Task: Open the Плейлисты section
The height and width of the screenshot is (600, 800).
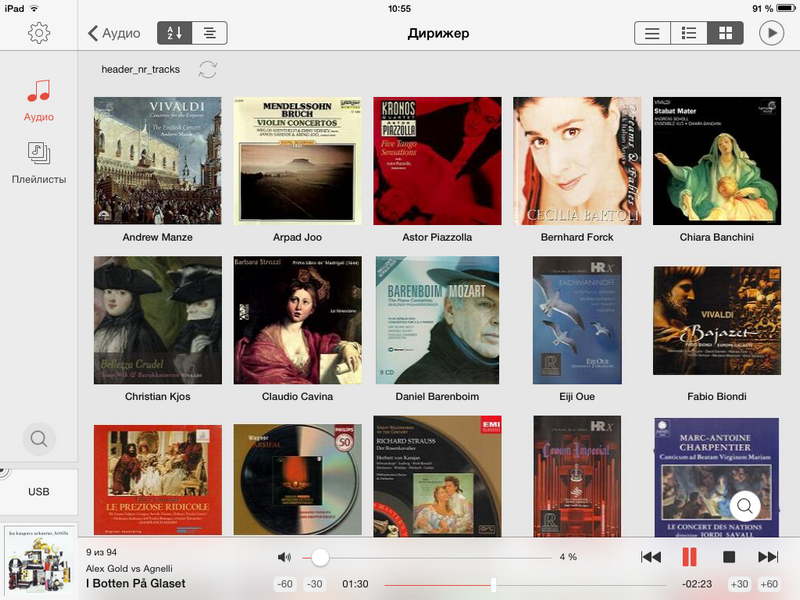Action: pyautogui.click(x=39, y=163)
